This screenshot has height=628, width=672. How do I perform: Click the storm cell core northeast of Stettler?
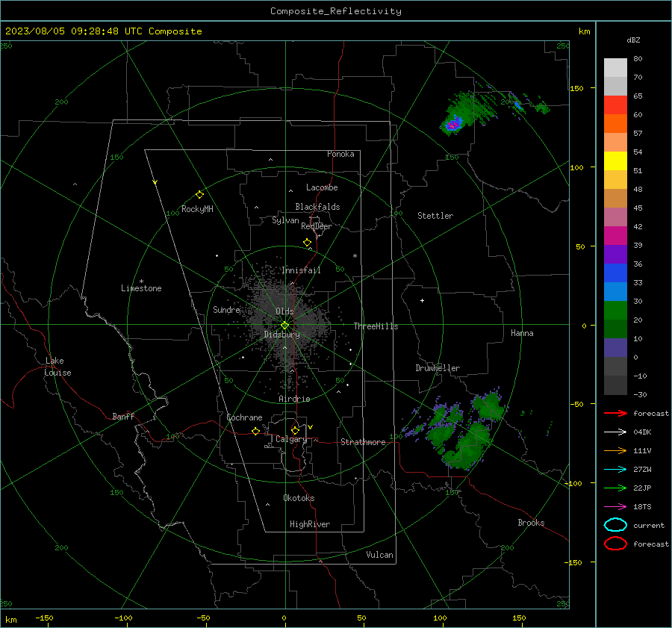(452, 125)
